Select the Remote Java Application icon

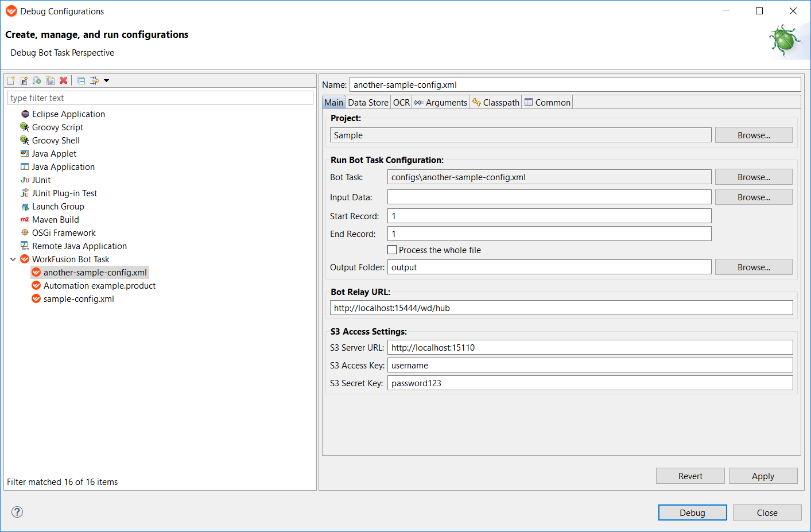pos(25,246)
